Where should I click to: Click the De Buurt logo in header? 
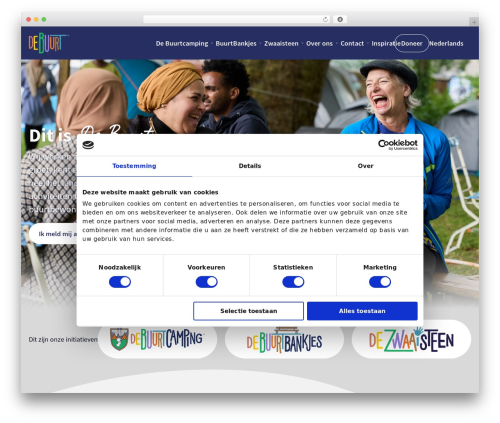(x=49, y=43)
